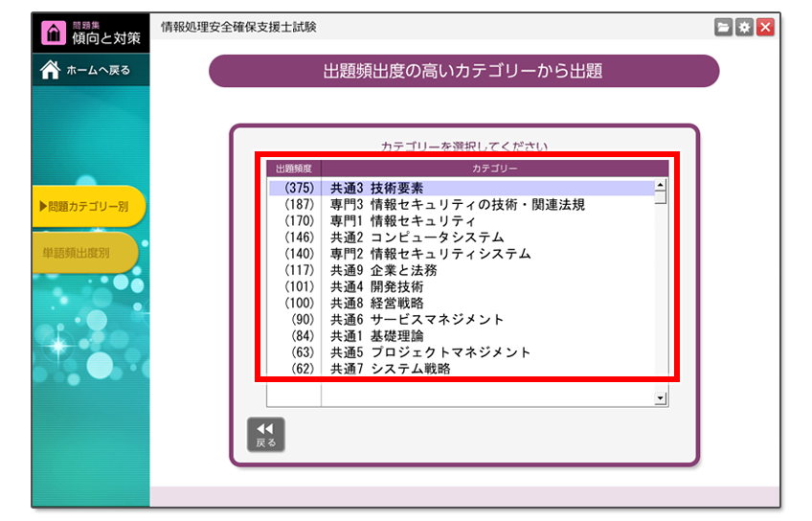Click the ホームへ戻る text link
812x521 pixels.
point(98,70)
